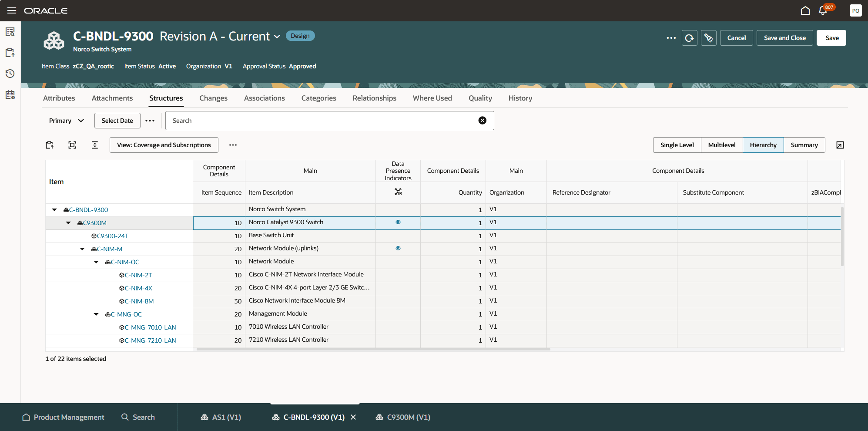Open notifications bell with 807 badge
Screen dimensions: 868x431
pyautogui.click(x=823, y=10)
